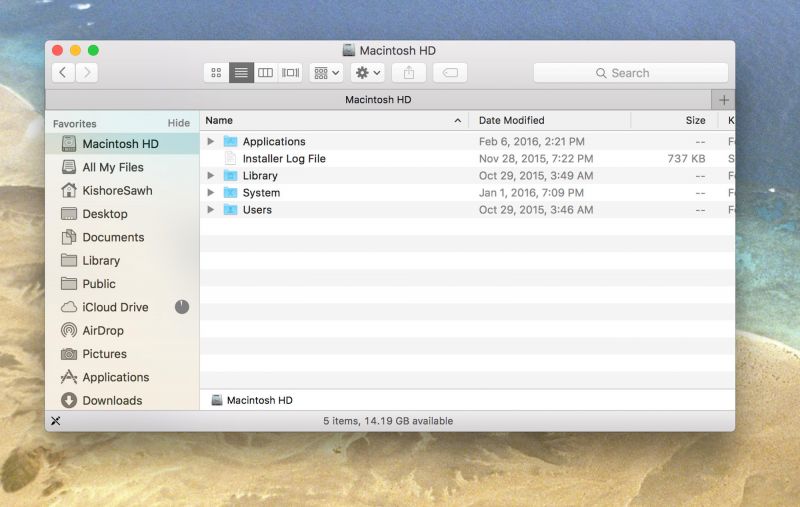Click Macintosh HD in the path bar
This screenshot has height=507, width=800.
tap(252, 400)
